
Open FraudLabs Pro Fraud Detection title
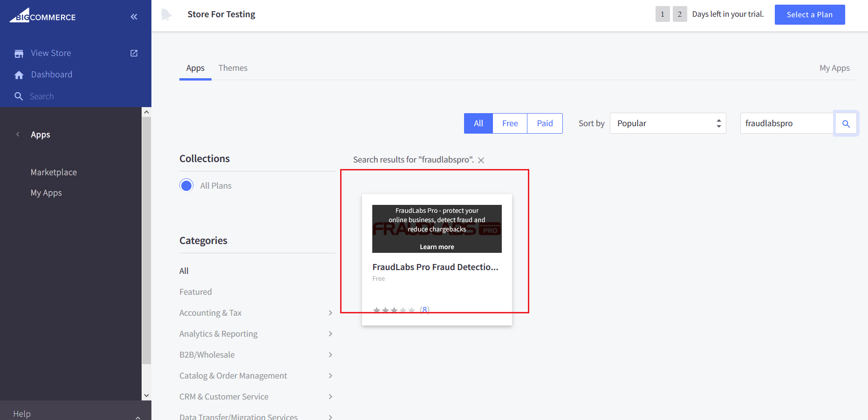click(435, 267)
